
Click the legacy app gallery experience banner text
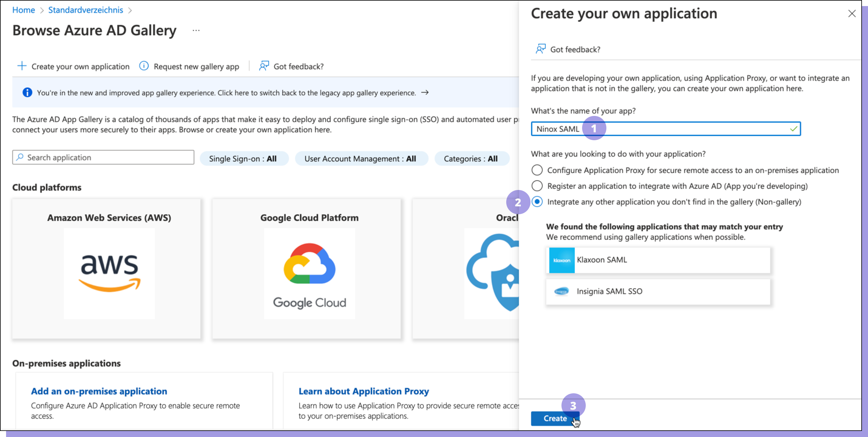226,93
